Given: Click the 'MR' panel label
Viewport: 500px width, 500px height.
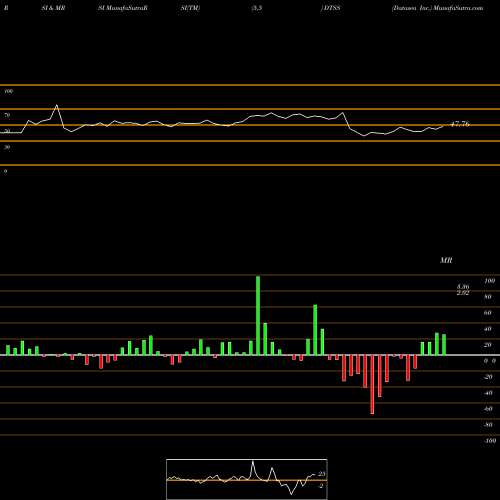Looking at the screenshot, I should pos(446,260).
